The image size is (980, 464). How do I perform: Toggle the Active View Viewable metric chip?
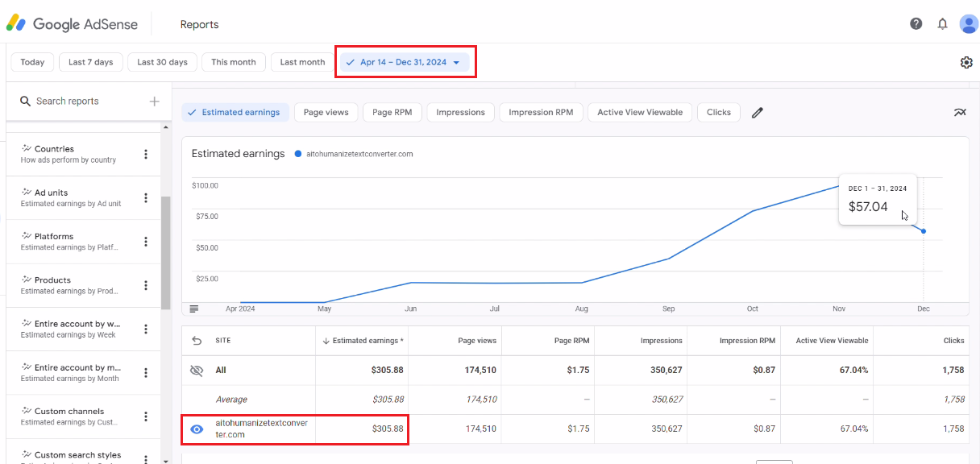click(x=640, y=112)
